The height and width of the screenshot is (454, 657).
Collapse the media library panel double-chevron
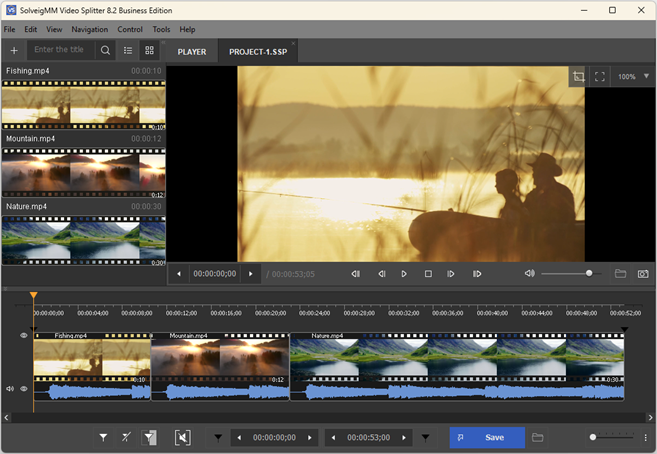(163, 43)
